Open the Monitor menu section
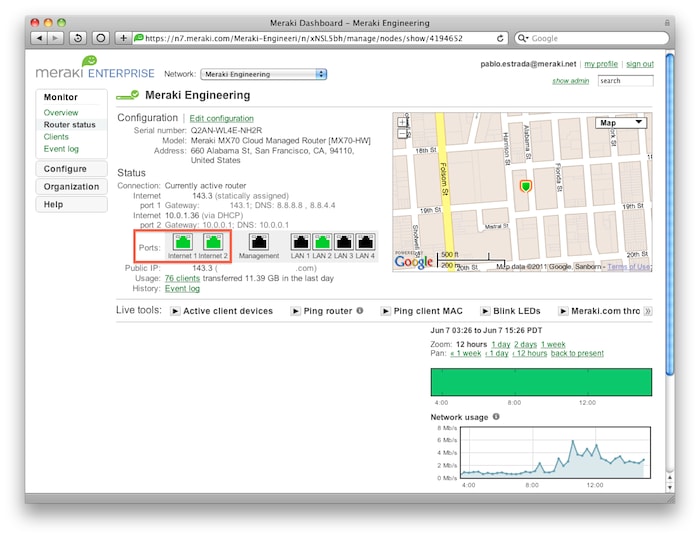Viewport: 700px width, 538px height. pos(61,97)
